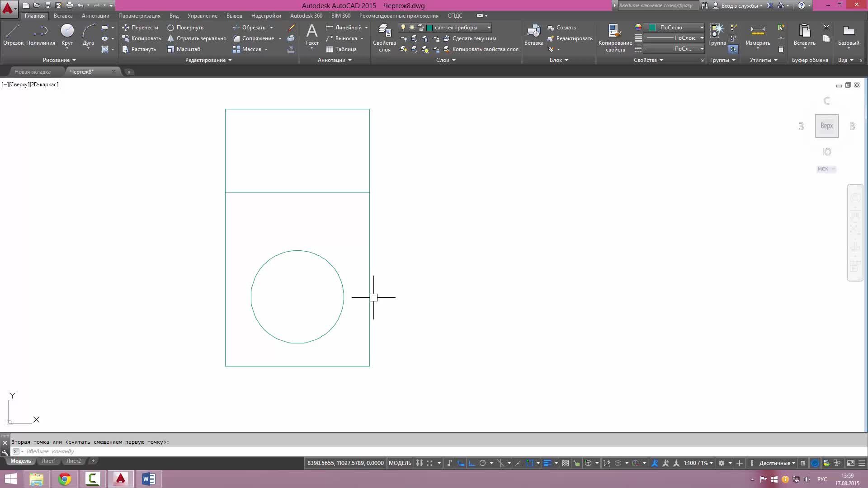The image size is (868, 488).
Task: Toggle snap mode in status bar
Action: tap(430, 463)
